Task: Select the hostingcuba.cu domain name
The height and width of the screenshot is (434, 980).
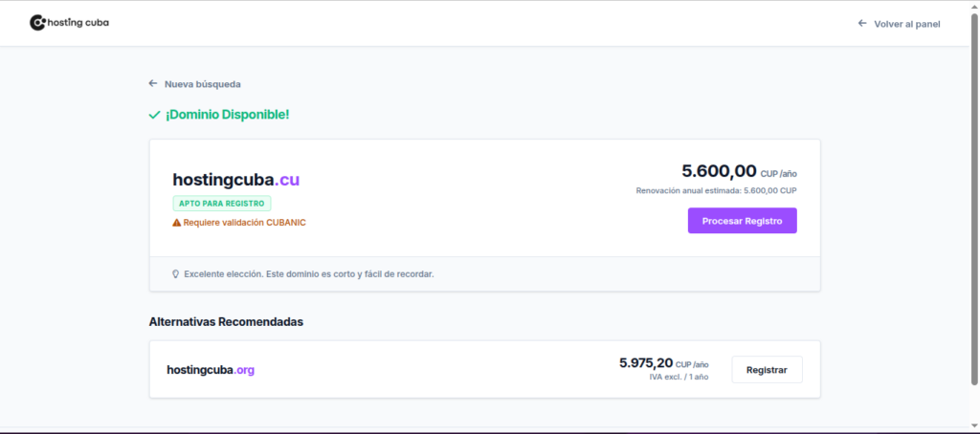Action: click(235, 180)
